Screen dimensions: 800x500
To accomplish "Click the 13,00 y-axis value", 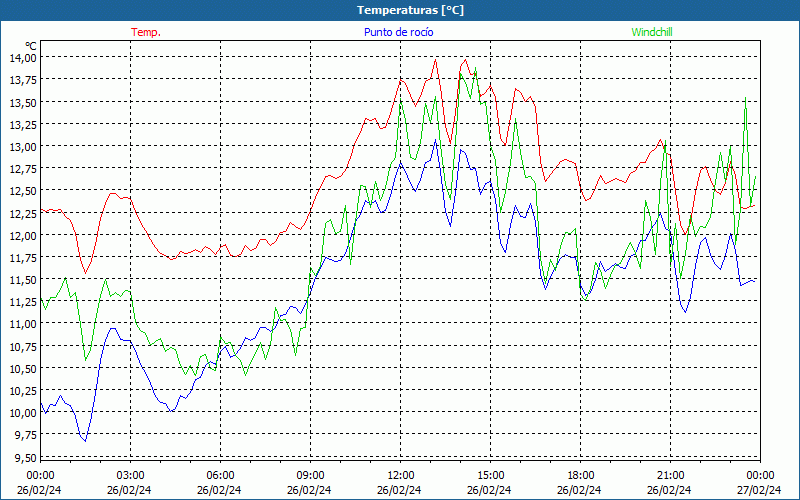I will [23, 147].
